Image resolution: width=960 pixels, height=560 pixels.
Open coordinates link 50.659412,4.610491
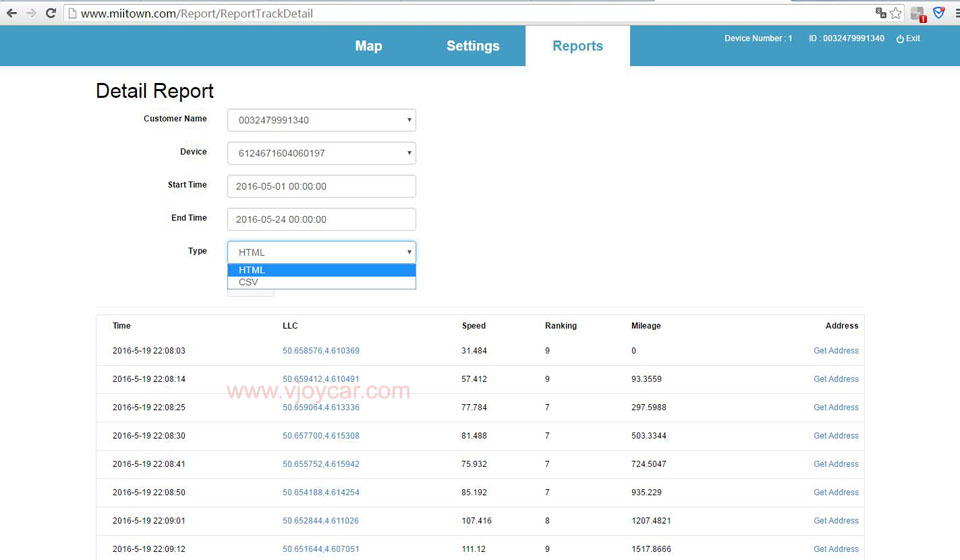pos(320,379)
